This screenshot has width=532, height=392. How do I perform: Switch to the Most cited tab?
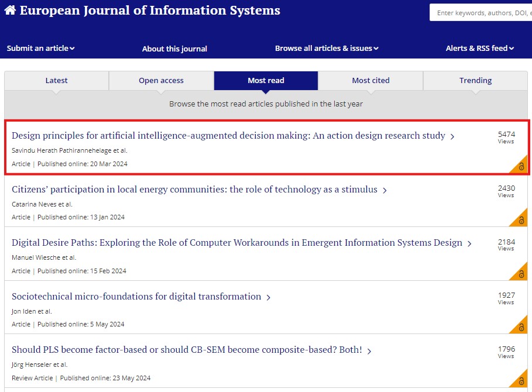click(x=371, y=80)
